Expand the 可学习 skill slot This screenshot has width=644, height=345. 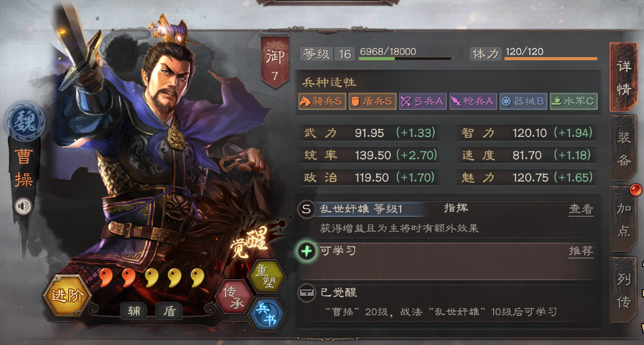[x=447, y=260]
